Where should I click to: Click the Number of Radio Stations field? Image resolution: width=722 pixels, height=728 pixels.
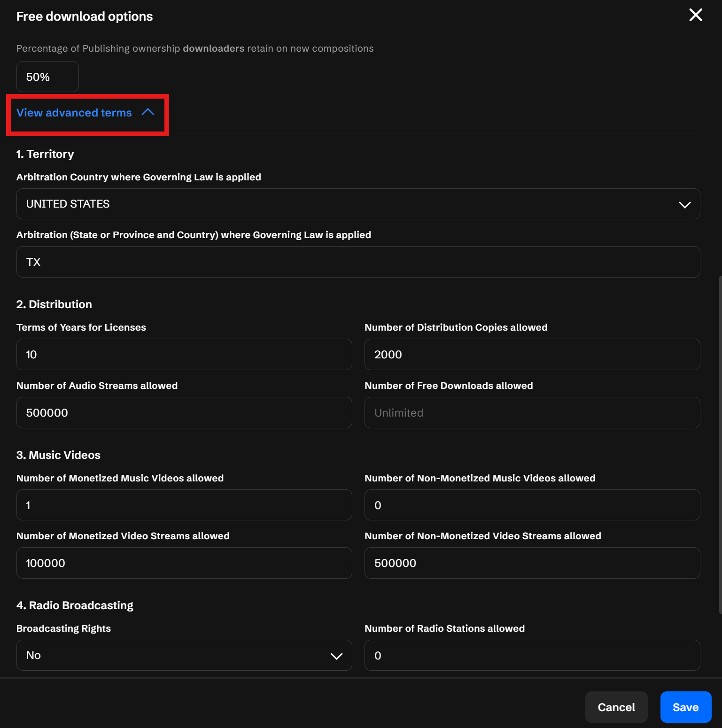[x=532, y=656]
